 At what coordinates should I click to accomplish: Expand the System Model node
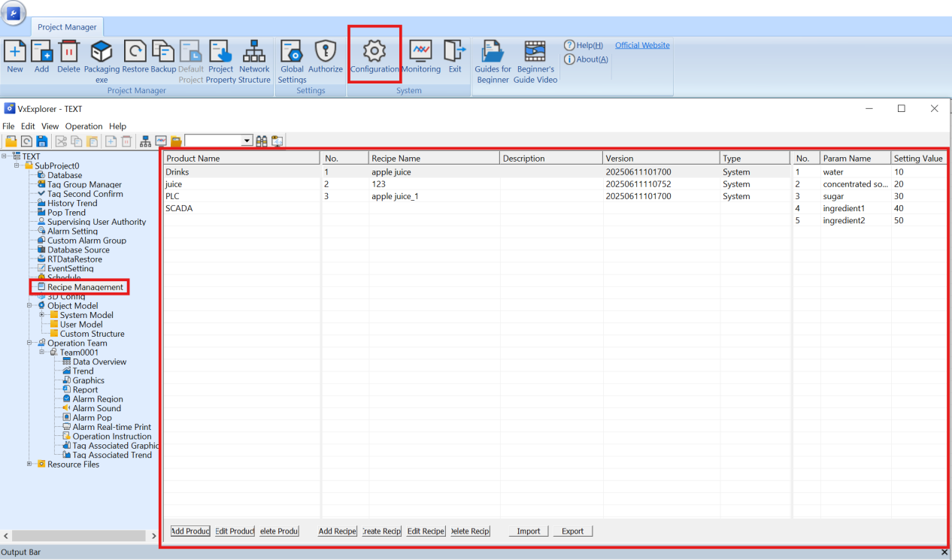[43, 315]
